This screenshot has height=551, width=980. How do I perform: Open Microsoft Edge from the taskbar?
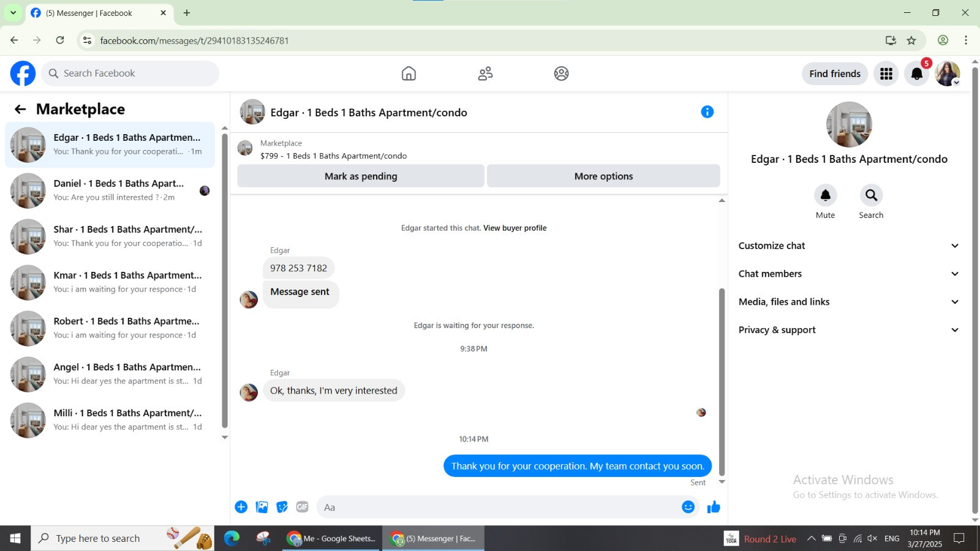click(x=232, y=538)
